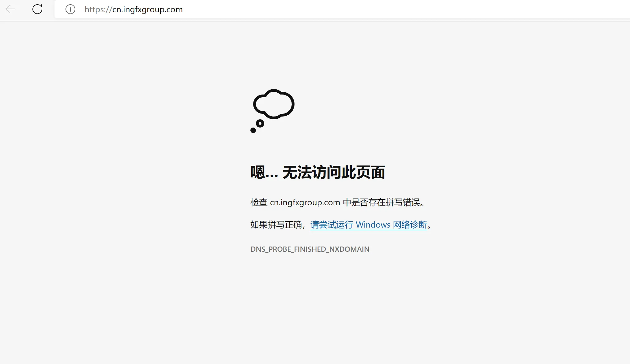The width and height of the screenshot is (630, 364).
Task: Select the DNS_PROBE_FINISHED_NXDOMAIN error code text
Action: 310,249
